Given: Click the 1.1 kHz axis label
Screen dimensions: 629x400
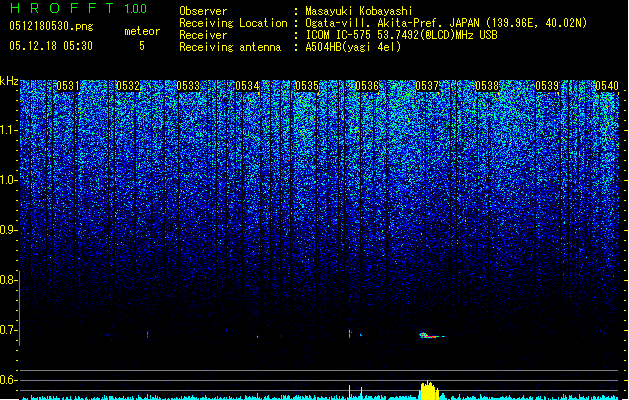Looking at the screenshot, I should (x=8, y=130).
